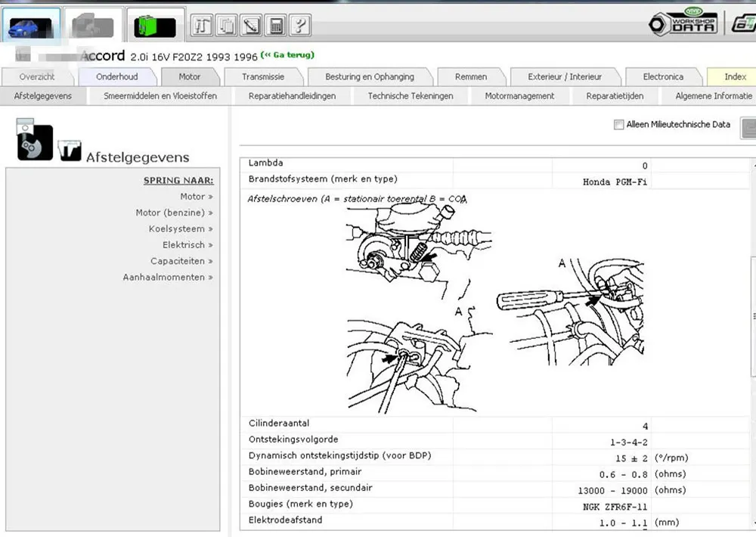Screen dimensions: 756x537
Task: Jump to Koelsysteem section
Action: (x=181, y=229)
